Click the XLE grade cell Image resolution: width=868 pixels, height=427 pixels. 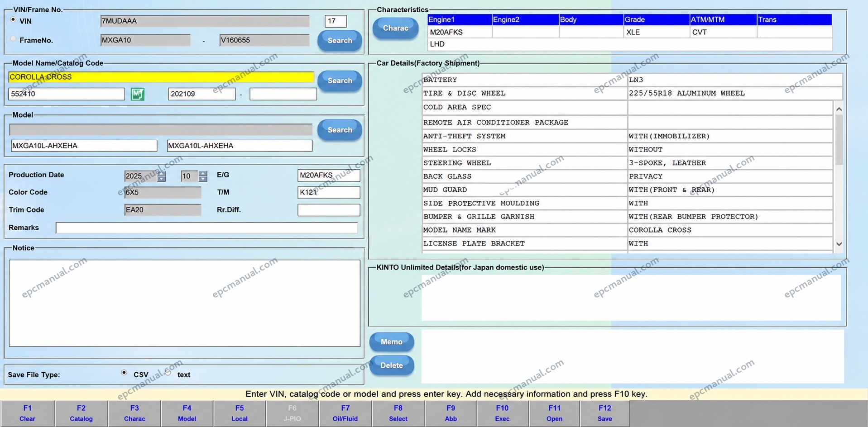point(656,32)
